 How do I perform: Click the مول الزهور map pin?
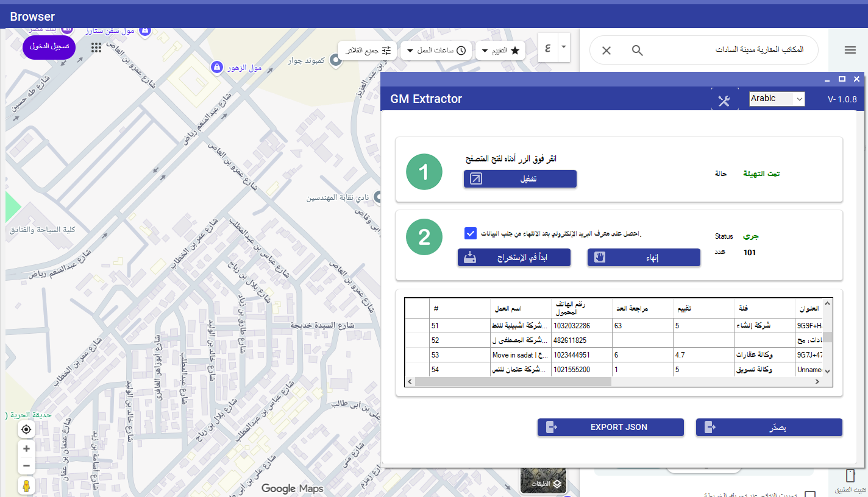[x=216, y=67]
